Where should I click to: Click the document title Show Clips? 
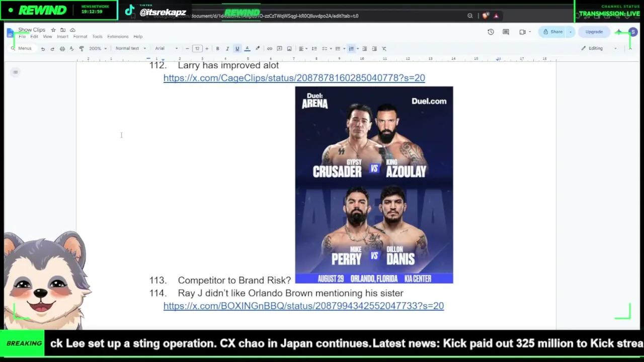pyautogui.click(x=32, y=30)
